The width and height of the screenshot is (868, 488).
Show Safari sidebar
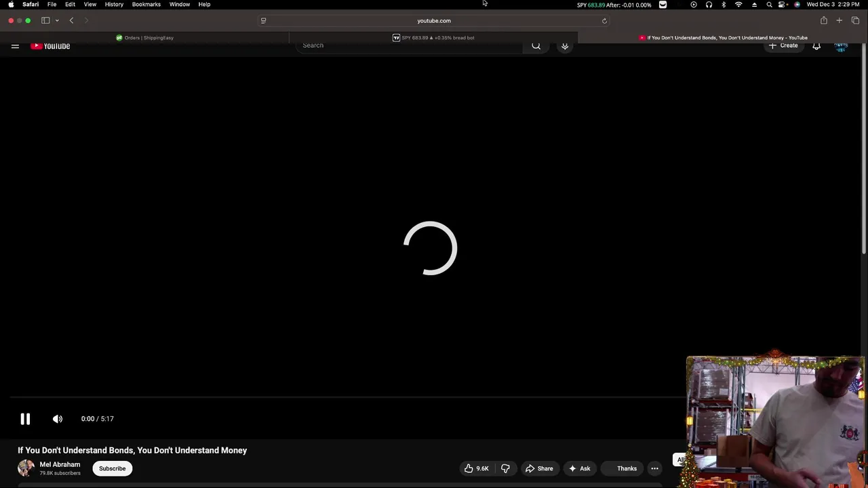point(45,20)
